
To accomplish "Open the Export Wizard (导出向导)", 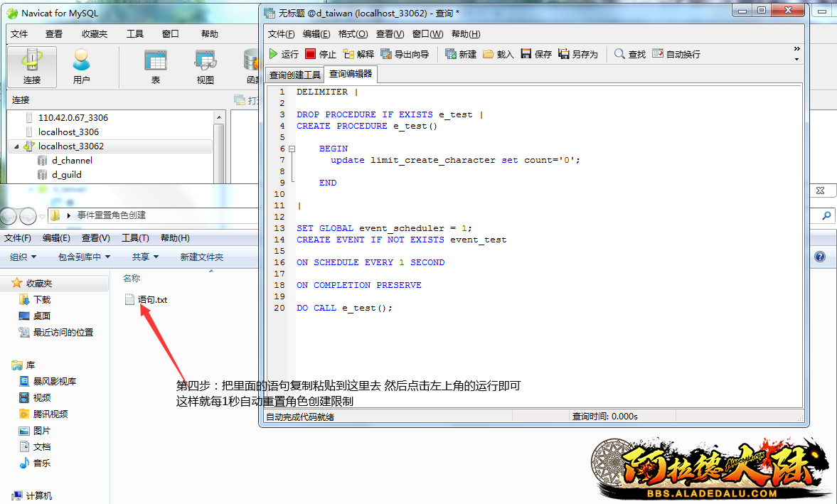I will coord(404,54).
